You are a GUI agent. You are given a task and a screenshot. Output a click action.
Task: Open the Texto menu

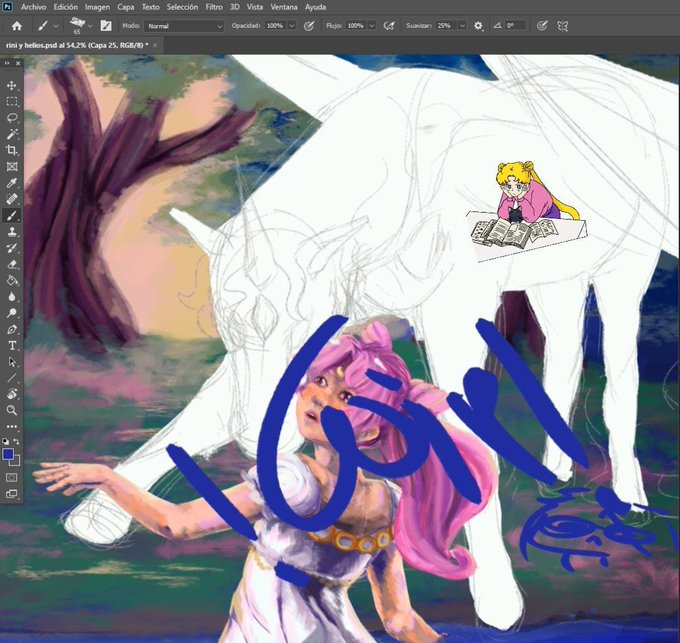[150, 7]
